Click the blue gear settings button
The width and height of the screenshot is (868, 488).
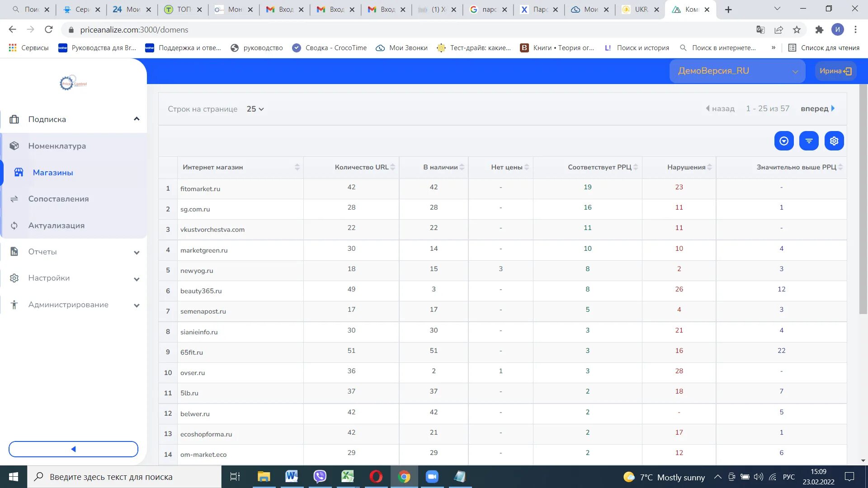point(834,141)
